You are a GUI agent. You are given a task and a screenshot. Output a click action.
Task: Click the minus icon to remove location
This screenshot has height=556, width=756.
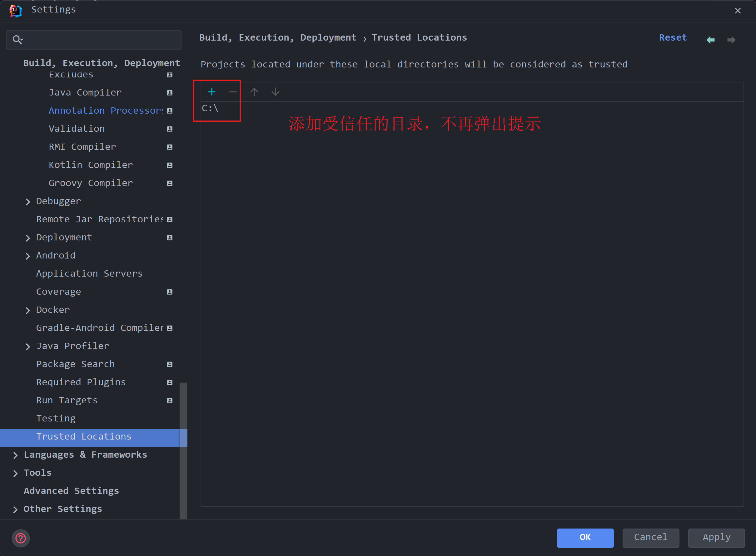(233, 92)
